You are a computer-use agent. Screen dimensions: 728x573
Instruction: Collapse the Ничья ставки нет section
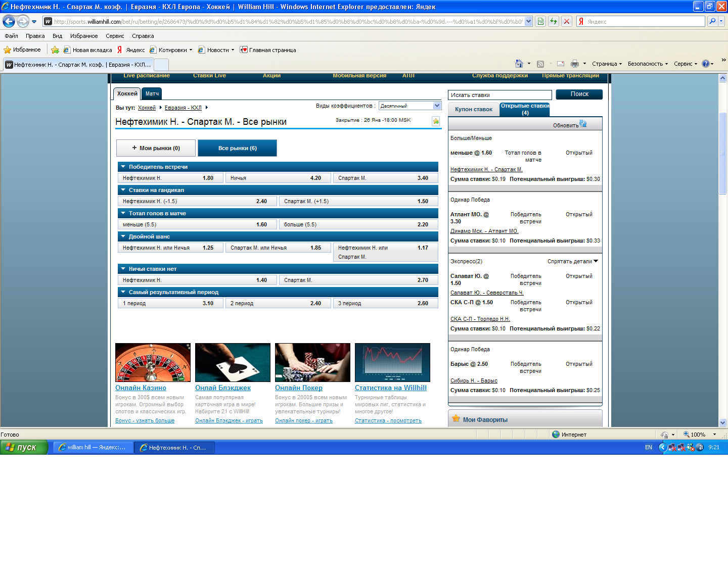[123, 269]
